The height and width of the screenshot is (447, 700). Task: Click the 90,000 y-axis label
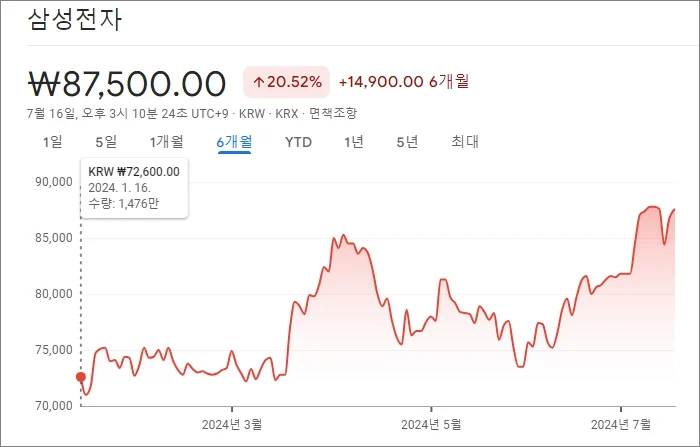pyautogui.click(x=54, y=182)
